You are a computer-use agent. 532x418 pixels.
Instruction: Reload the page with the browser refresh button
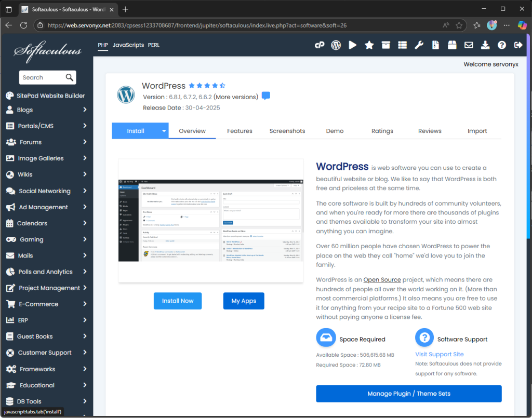[23, 25]
